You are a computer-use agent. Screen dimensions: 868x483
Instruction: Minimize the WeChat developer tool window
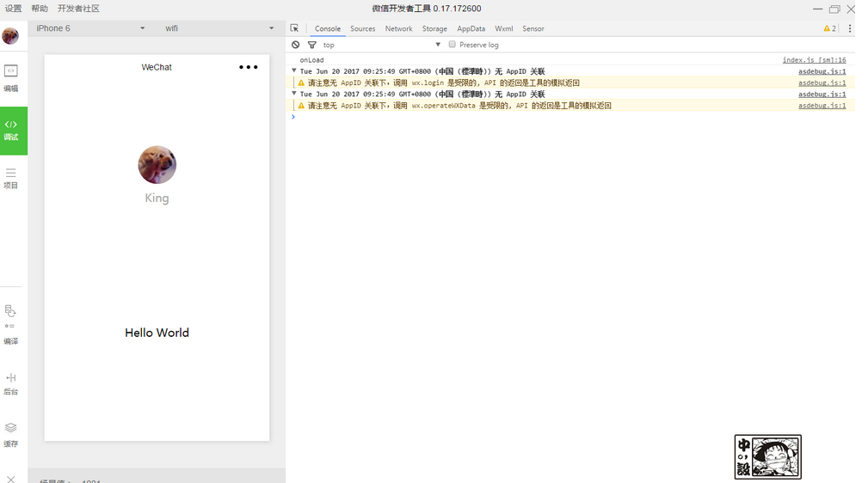coord(817,9)
